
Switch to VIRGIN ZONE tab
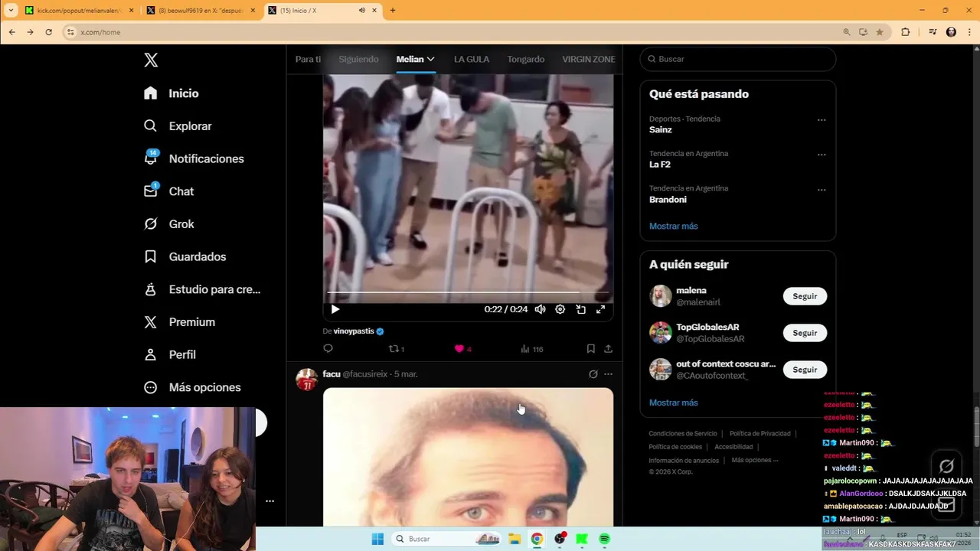(589, 59)
